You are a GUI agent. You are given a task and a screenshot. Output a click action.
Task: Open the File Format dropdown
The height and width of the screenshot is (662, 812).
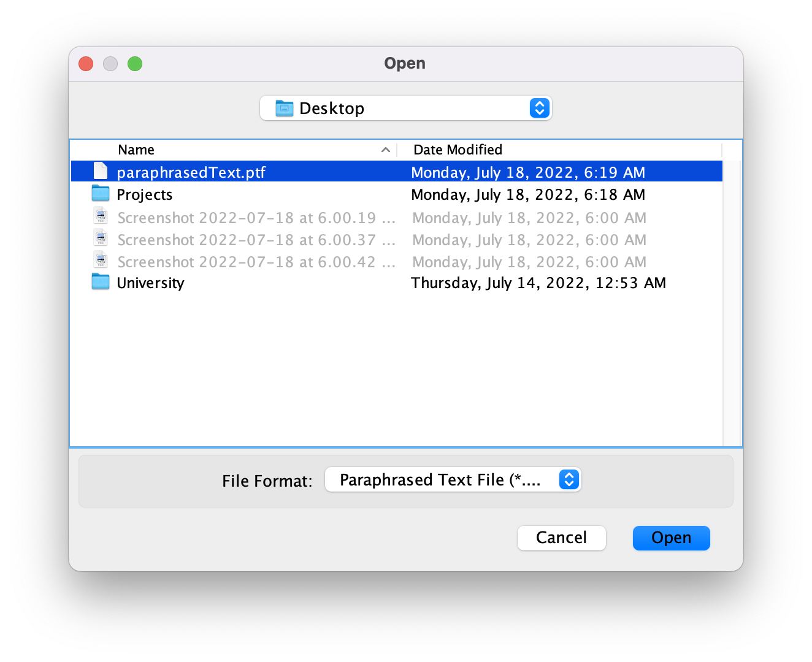tap(453, 480)
